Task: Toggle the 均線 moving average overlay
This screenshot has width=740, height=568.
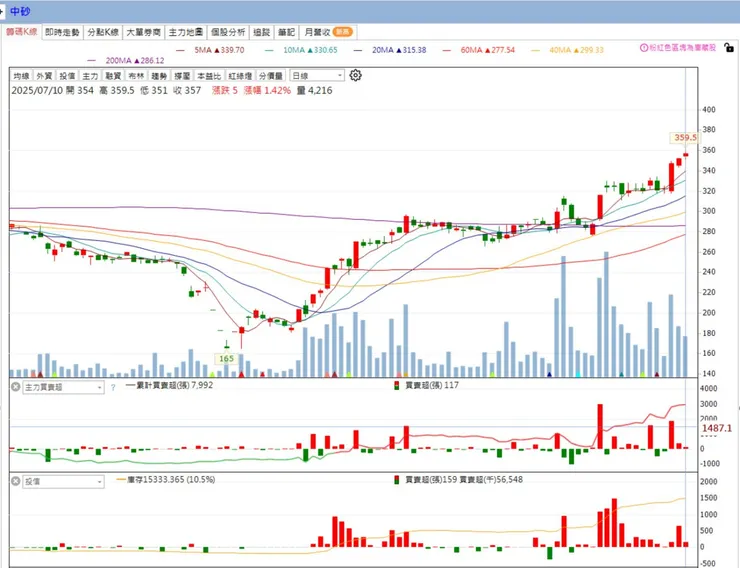Action: 21,76
